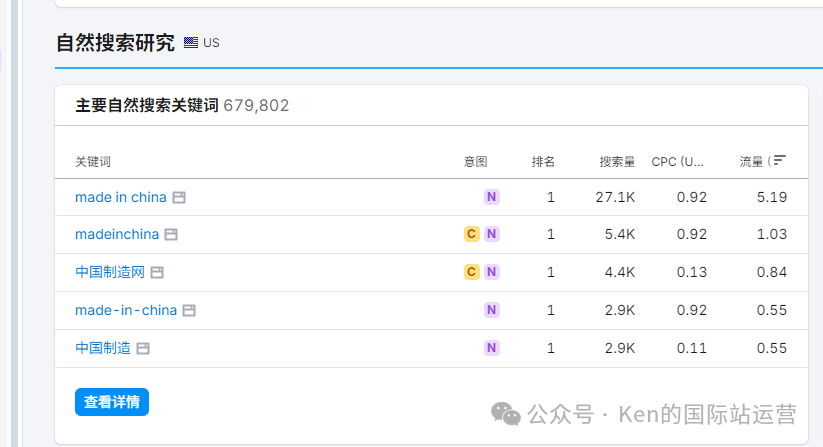Image resolution: width=823 pixels, height=447 pixels.
Task: Click the 搜索量 column header
Action: coord(617,162)
